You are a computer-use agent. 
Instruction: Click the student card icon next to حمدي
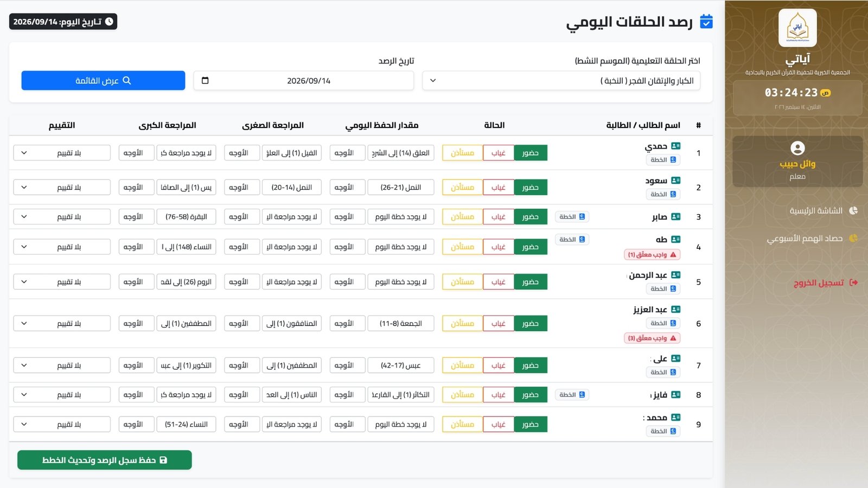(676, 146)
